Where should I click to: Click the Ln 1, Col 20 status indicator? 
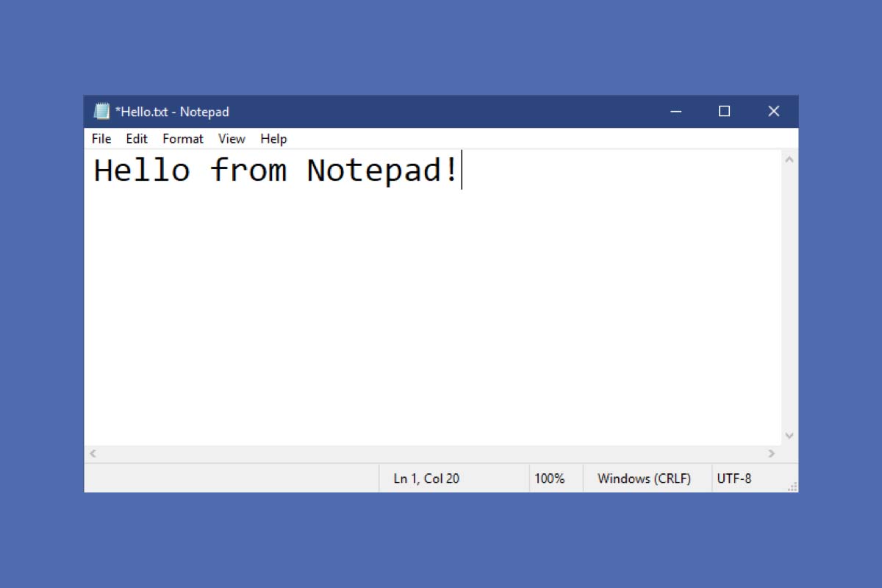point(426,478)
